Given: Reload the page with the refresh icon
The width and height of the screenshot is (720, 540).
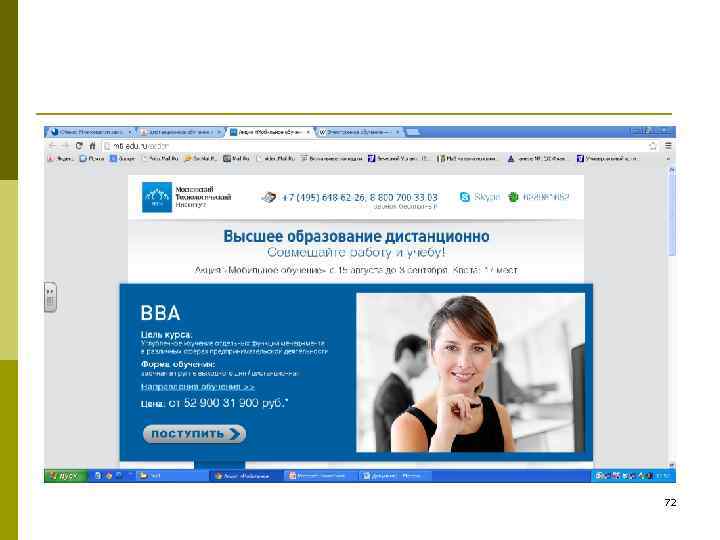Looking at the screenshot, I should (79, 146).
